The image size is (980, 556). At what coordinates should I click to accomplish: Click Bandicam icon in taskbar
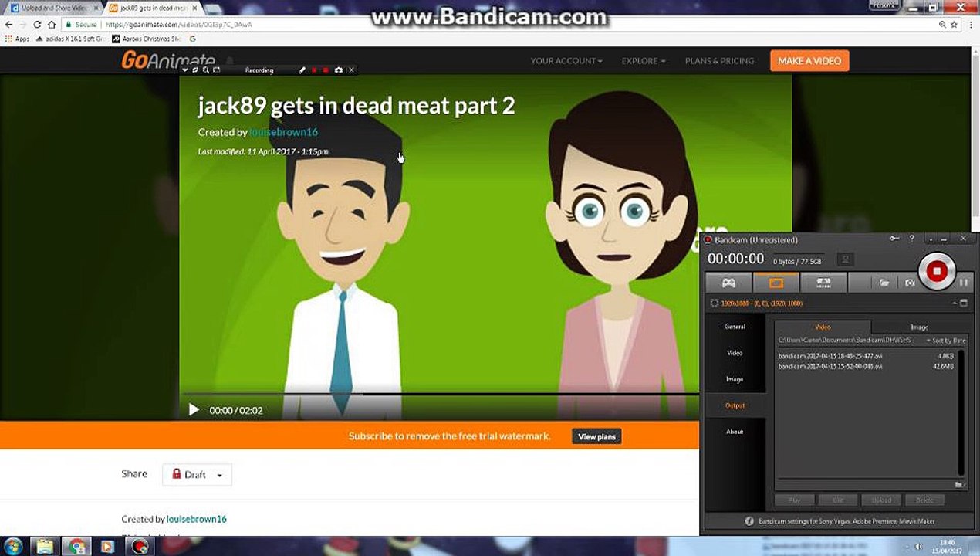[138, 547]
